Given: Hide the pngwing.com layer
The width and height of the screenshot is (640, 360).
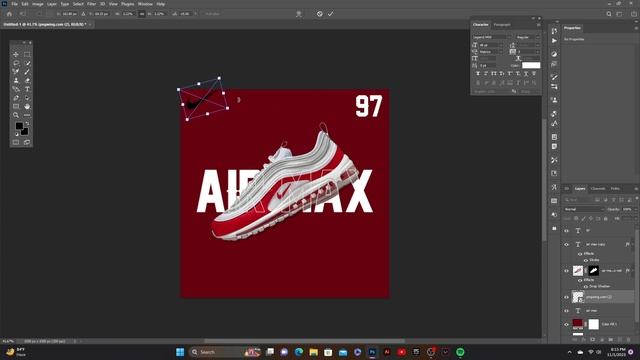Looking at the screenshot, I should 567,297.
